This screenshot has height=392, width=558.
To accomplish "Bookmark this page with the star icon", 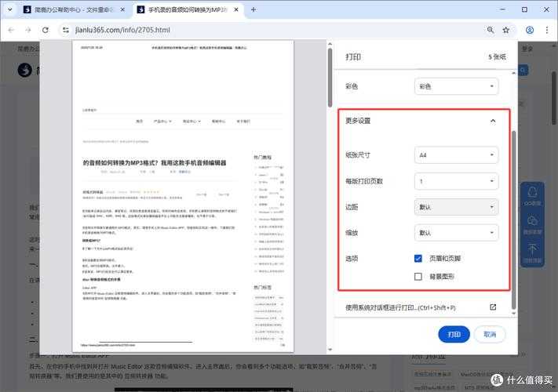I will pyautogui.click(x=505, y=31).
